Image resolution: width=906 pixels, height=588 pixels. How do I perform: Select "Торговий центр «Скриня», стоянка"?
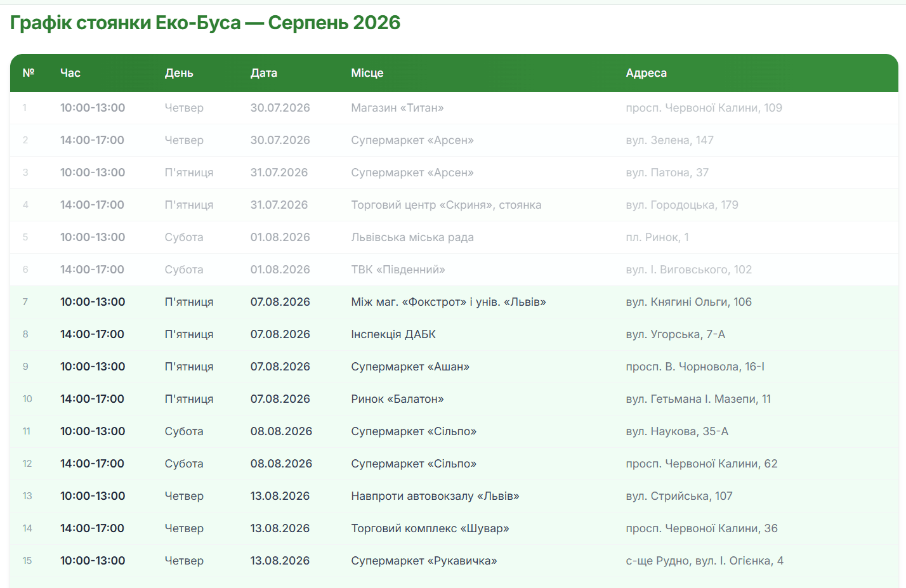[x=447, y=205]
